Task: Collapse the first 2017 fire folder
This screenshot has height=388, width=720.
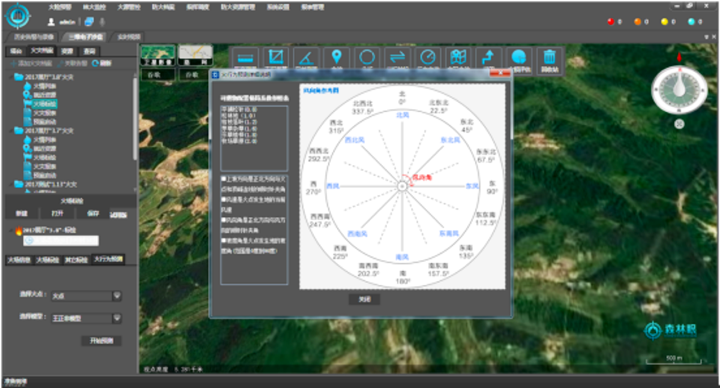Action: coord(11,77)
